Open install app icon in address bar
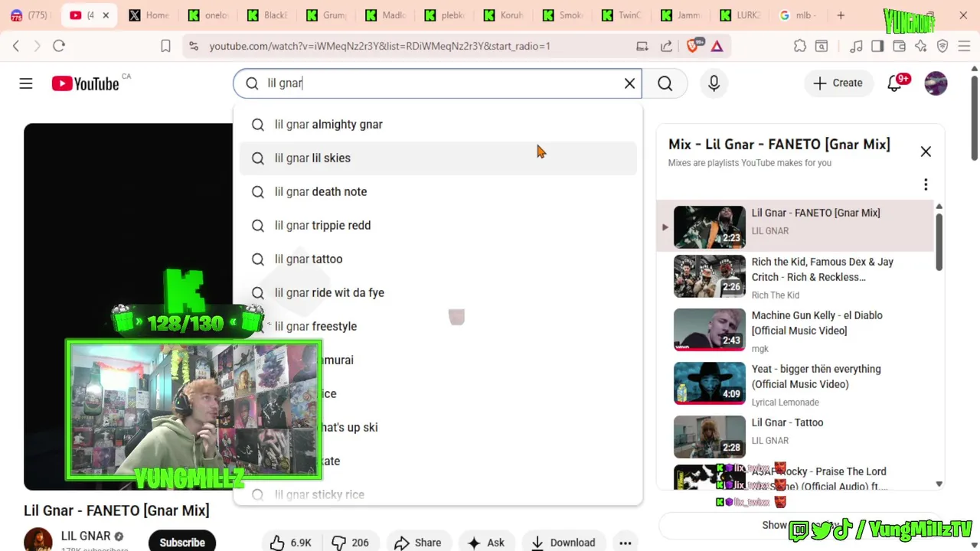 pyautogui.click(x=642, y=46)
